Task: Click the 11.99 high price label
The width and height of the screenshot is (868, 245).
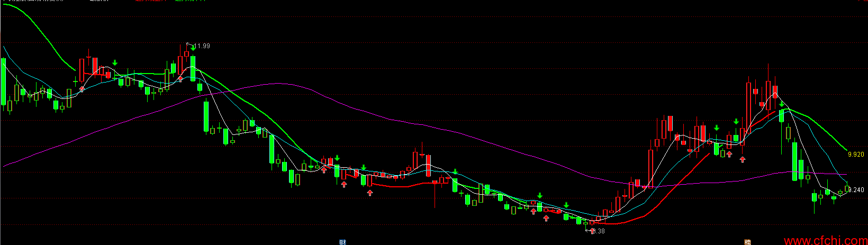Action: [x=202, y=46]
